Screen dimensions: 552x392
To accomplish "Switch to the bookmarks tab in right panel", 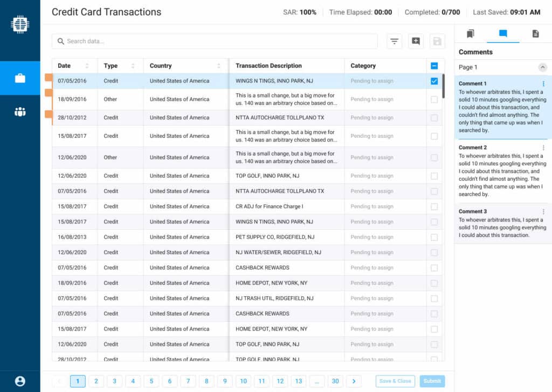I will pyautogui.click(x=471, y=34).
